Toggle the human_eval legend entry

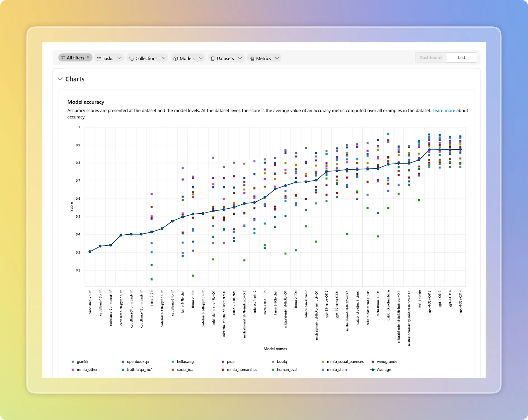coord(287,370)
